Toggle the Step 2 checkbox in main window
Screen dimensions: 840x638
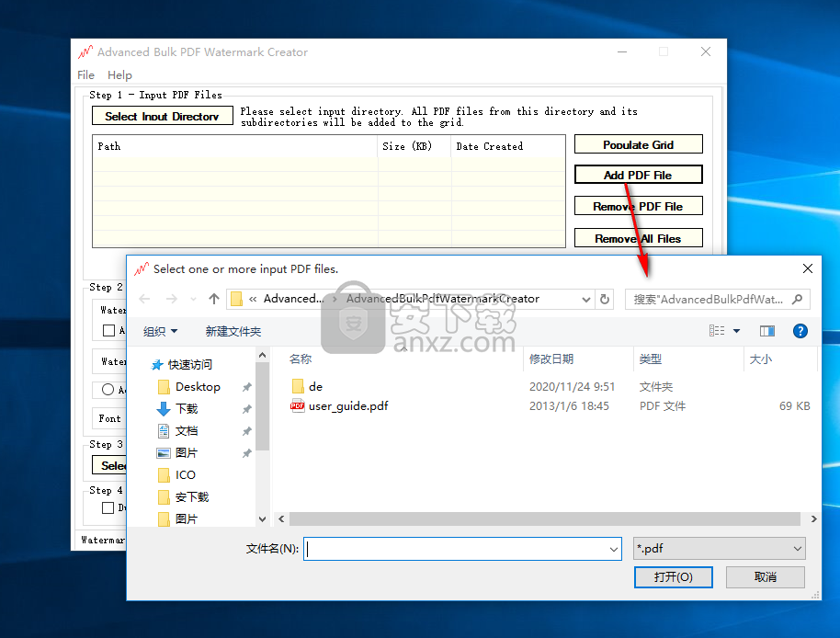click(x=108, y=331)
